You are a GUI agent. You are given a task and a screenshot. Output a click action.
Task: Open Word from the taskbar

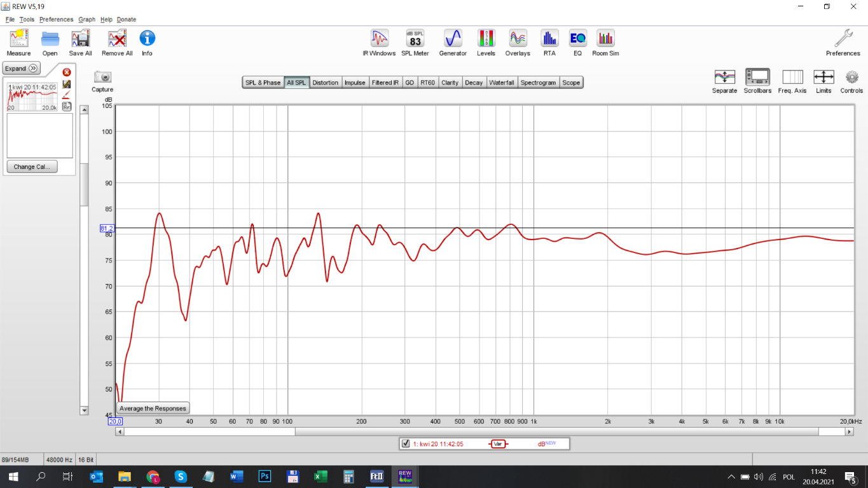237,476
